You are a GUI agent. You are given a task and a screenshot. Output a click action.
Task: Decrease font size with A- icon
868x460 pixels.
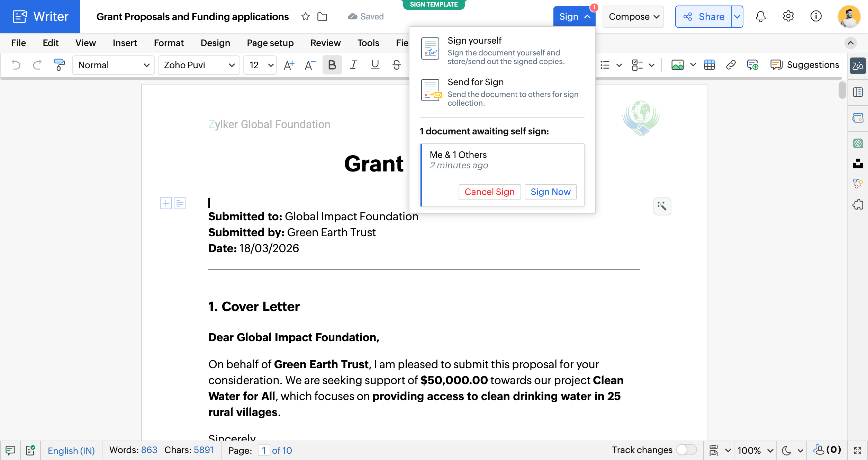coord(310,65)
